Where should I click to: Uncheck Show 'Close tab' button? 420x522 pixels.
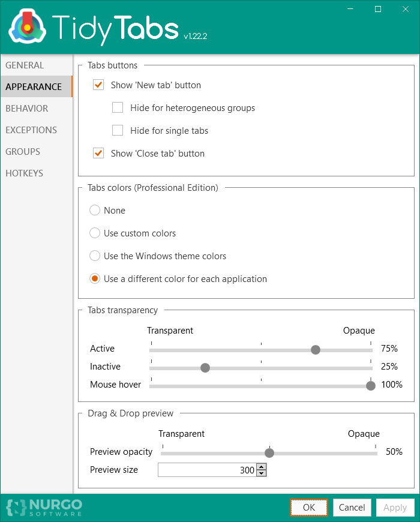(98, 153)
